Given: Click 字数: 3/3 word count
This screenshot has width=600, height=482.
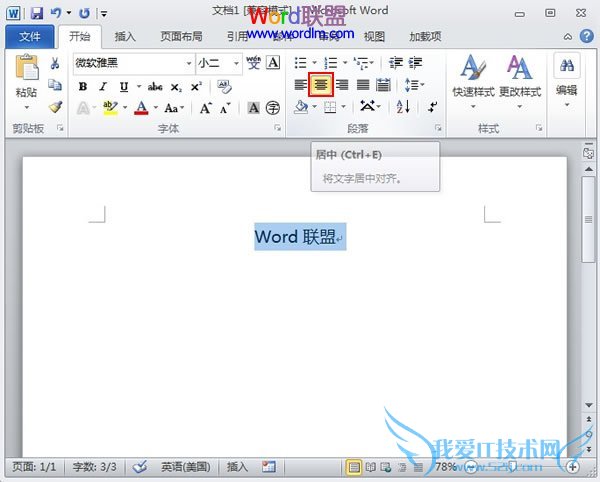Looking at the screenshot, I should click(x=95, y=467).
